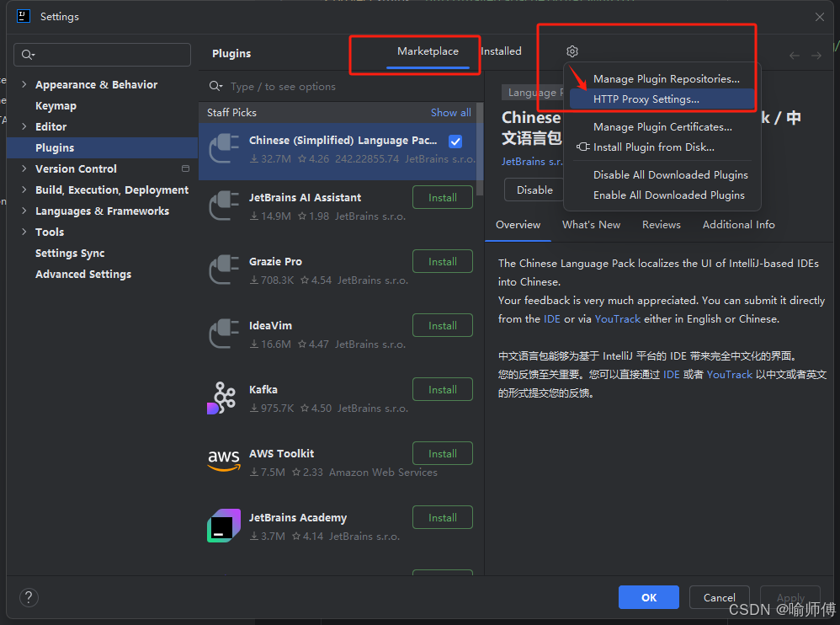The width and height of the screenshot is (840, 625).
Task: Expand Build, Execution, Deployment section
Action: point(24,190)
